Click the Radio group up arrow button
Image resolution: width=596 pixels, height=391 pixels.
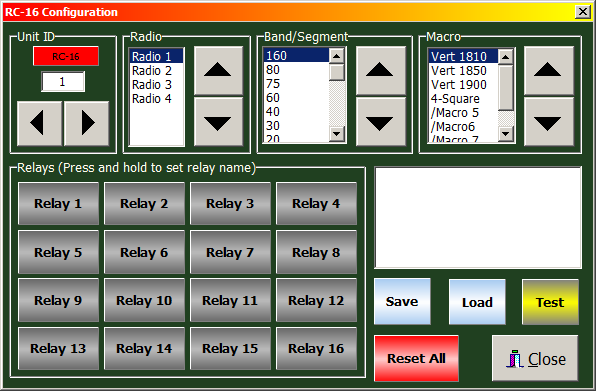218,71
